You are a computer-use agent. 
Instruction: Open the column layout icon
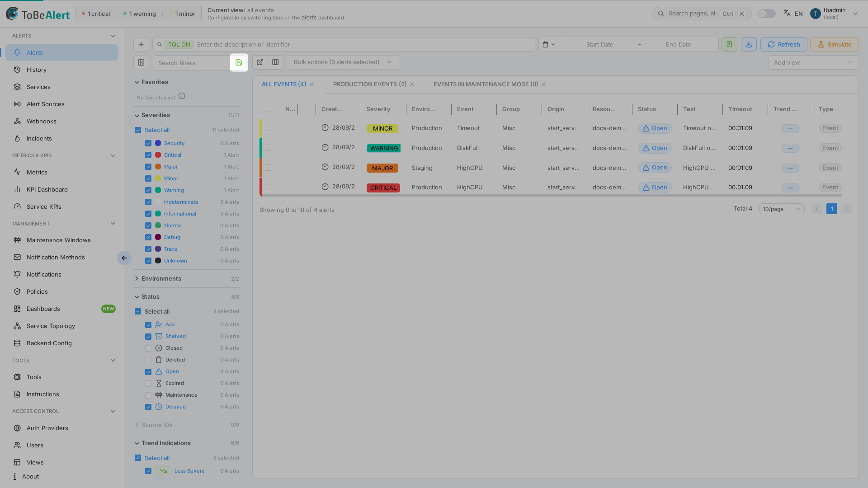coord(275,62)
